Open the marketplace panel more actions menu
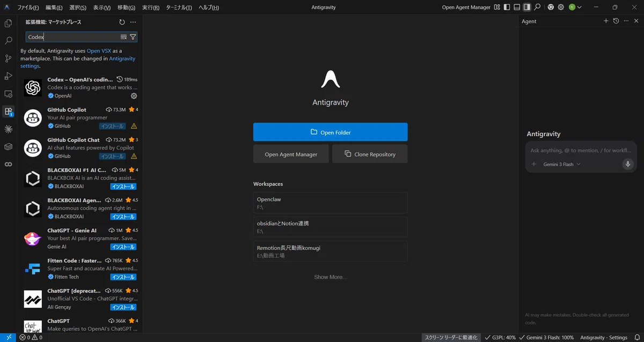The image size is (644, 342). [133, 22]
